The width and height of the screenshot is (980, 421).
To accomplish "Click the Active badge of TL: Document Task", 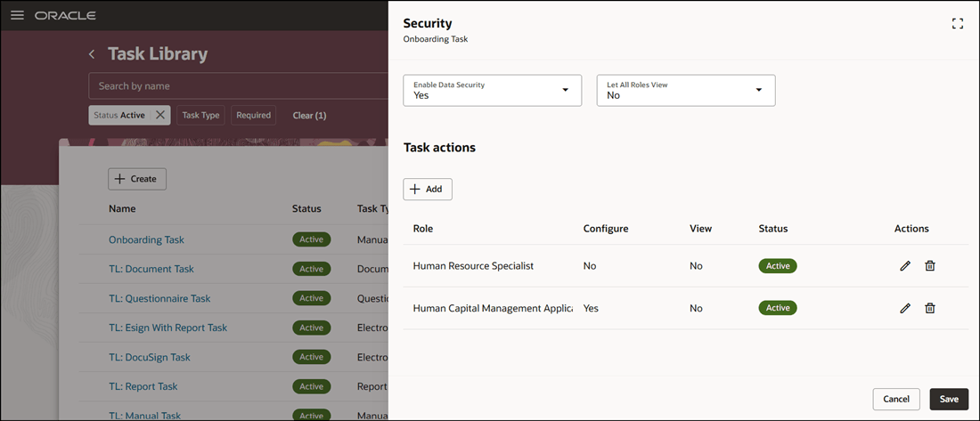I will 311,269.
